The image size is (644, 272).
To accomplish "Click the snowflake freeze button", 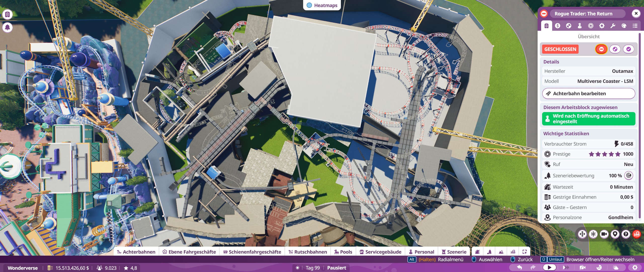I will coord(593,234).
